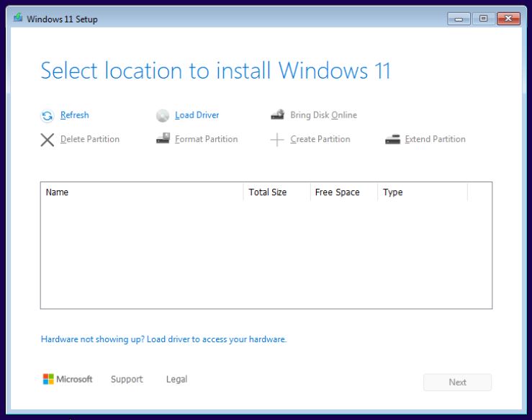Open 'Hardware not showing up? Load driver' link
This screenshot has height=420, width=532.
pyautogui.click(x=164, y=339)
